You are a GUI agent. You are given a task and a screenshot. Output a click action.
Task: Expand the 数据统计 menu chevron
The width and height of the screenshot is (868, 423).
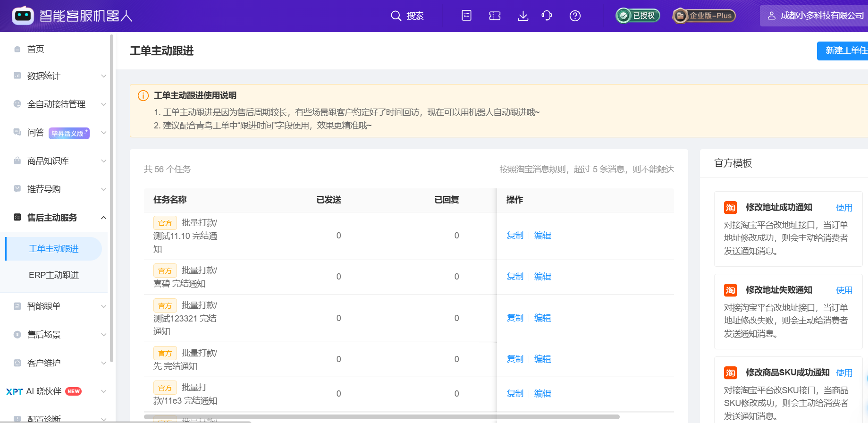coord(104,76)
